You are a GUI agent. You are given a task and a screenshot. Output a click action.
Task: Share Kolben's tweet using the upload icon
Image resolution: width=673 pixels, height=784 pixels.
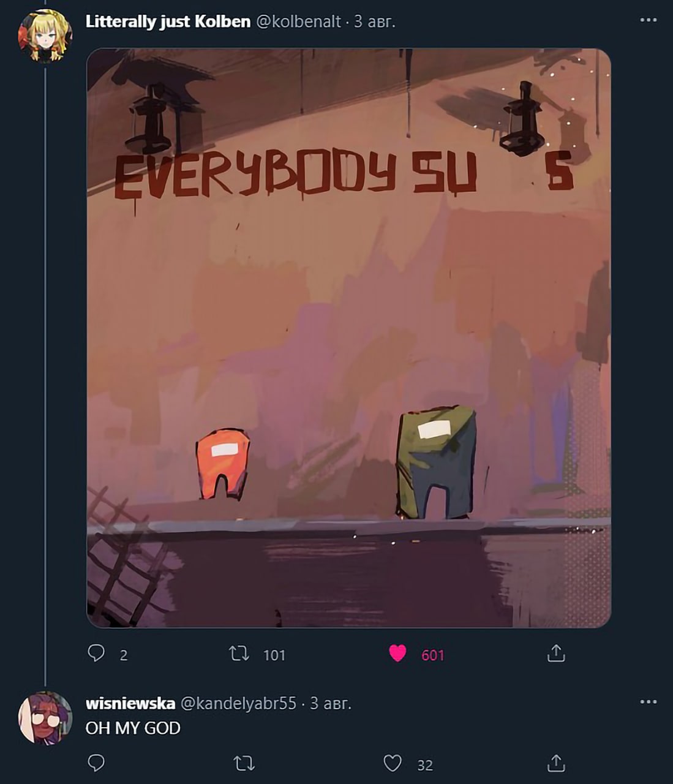pos(555,654)
